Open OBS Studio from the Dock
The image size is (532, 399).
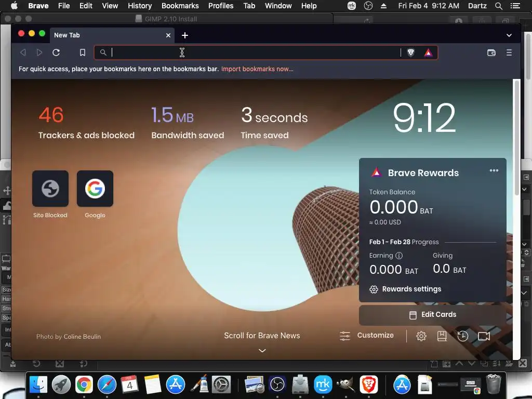click(277, 384)
